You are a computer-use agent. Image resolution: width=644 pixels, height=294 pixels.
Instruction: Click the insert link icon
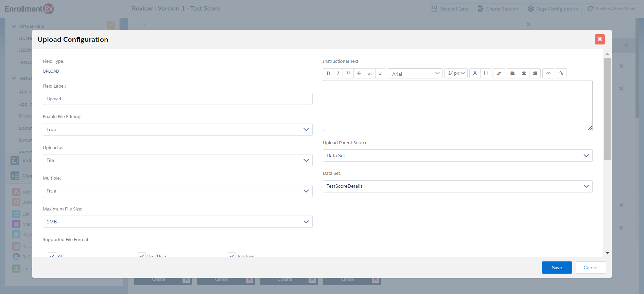point(561,73)
